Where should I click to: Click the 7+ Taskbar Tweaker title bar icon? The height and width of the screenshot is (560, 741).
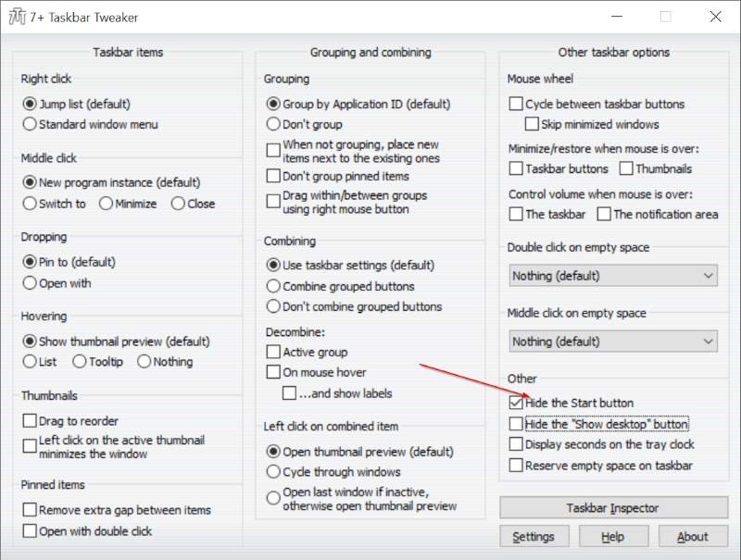tap(17, 17)
